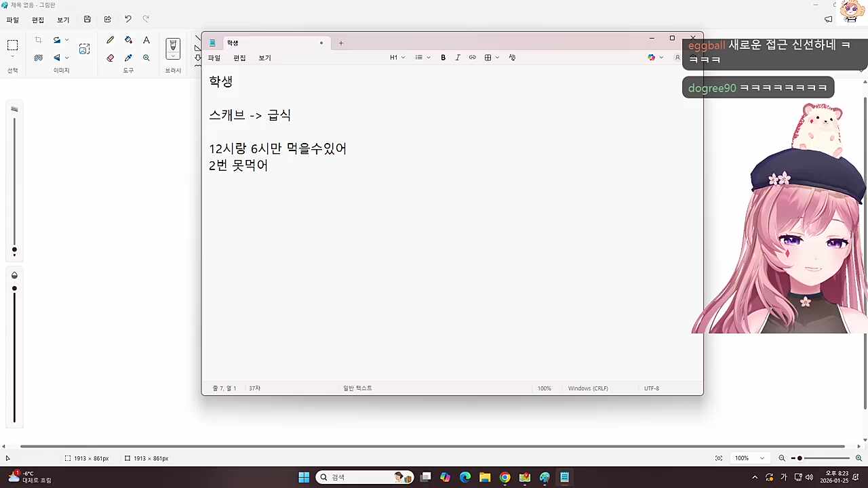Click the 일반 텍스트 format indicator in Notepad
Image resolution: width=868 pixels, height=488 pixels.
click(357, 388)
